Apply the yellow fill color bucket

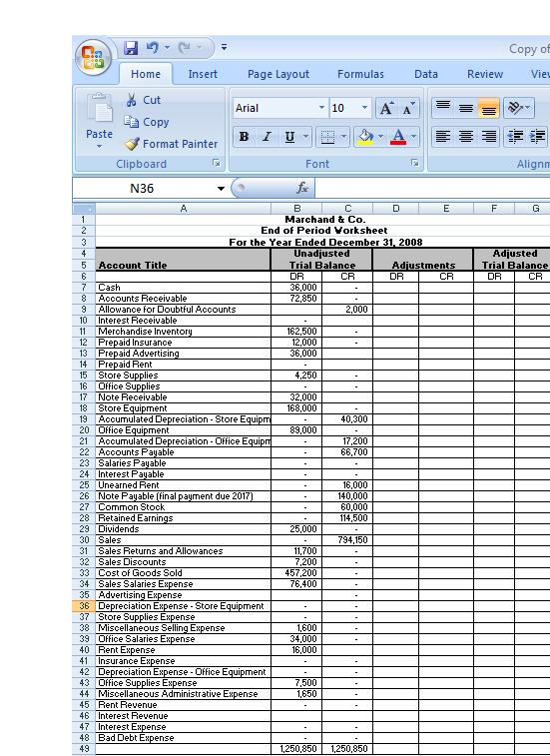[366, 137]
